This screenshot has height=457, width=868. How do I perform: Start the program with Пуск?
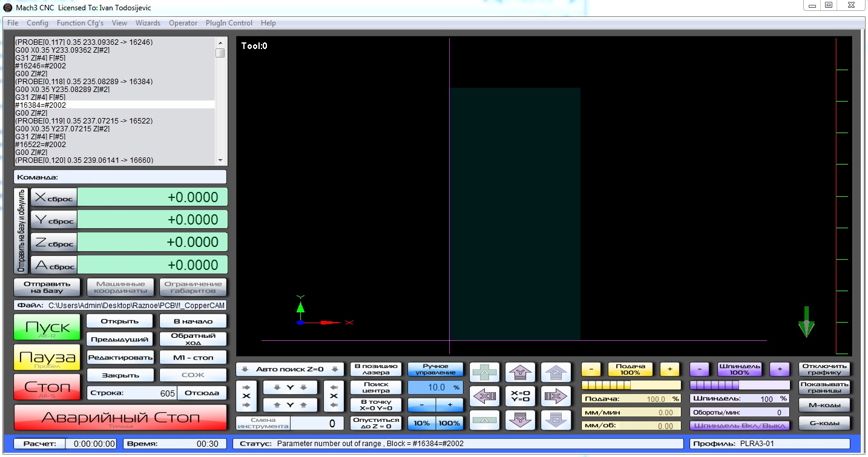click(47, 327)
